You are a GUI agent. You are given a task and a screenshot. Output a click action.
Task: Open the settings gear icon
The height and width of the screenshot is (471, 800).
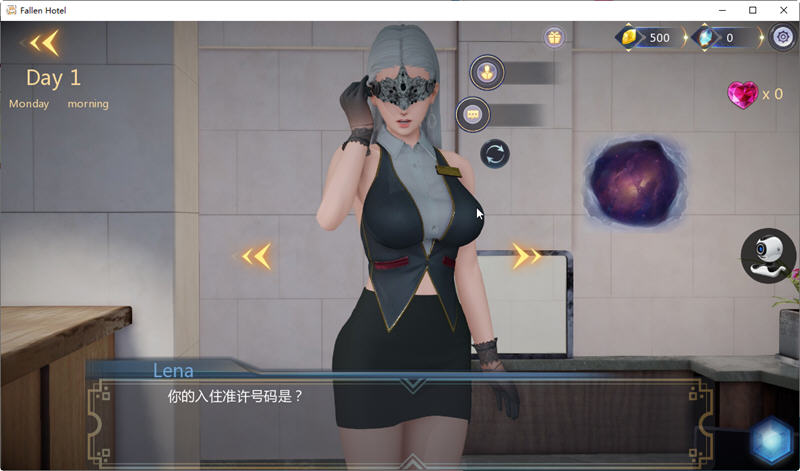(x=783, y=37)
